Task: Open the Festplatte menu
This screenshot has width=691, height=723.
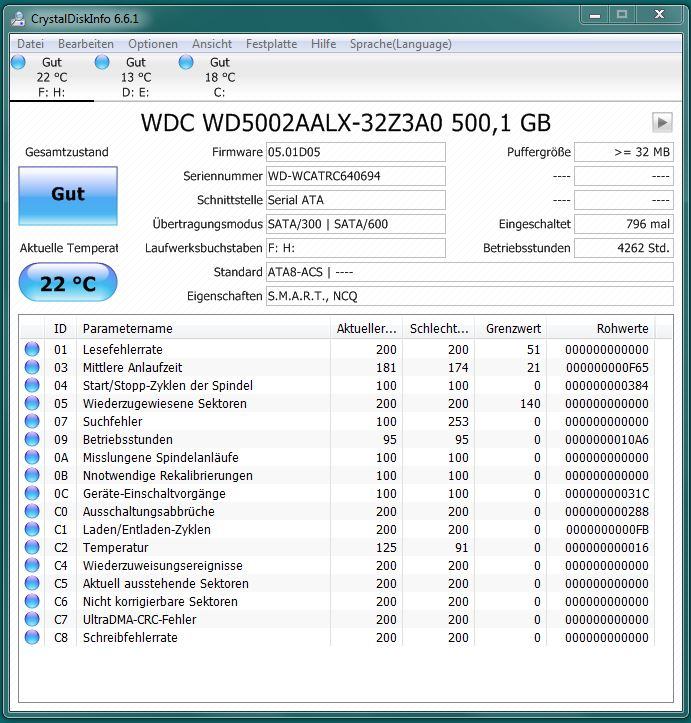Action: click(271, 44)
